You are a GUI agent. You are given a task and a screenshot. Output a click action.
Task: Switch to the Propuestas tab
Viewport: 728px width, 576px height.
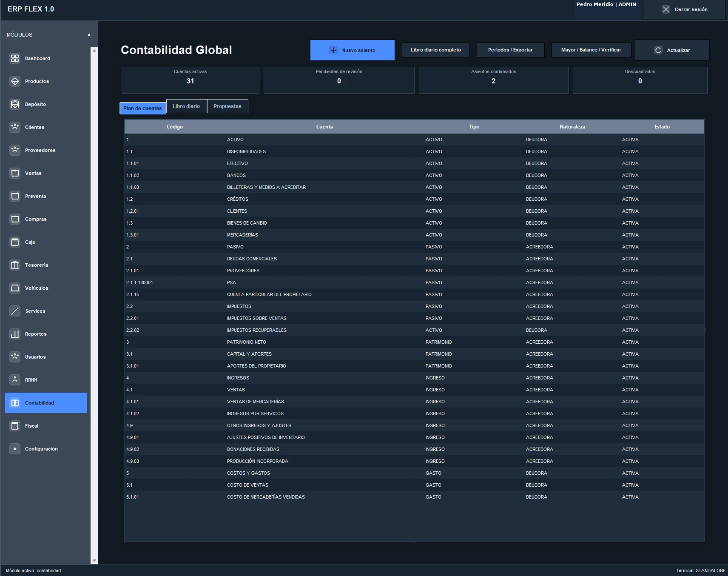227,106
